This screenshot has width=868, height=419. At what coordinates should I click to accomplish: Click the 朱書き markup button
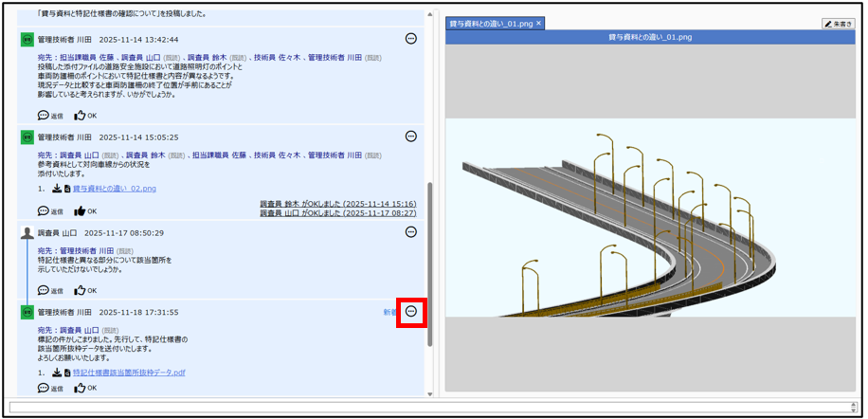[x=840, y=24]
